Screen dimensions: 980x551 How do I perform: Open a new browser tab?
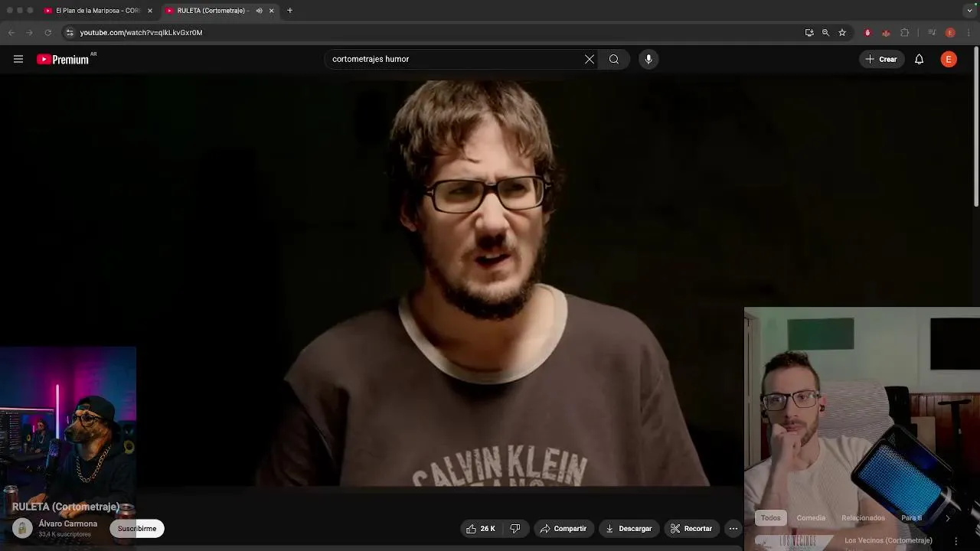click(289, 11)
